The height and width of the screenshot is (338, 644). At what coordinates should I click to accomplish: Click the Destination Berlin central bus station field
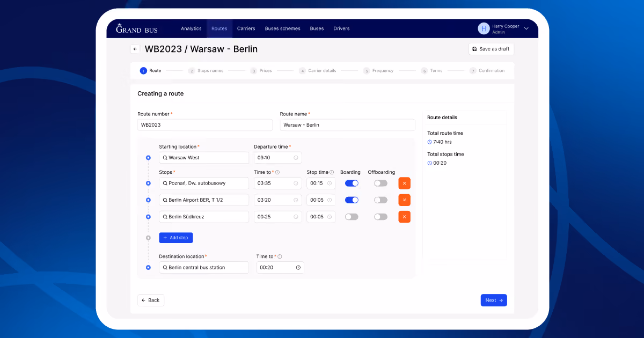(204, 267)
